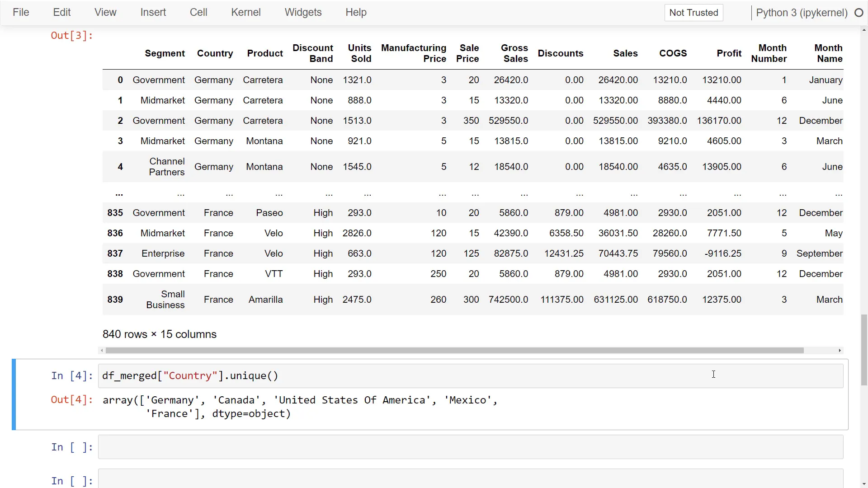Viewport: 868px width, 488px height.
Task: Click the left arrow of the table scrollbar
Action: coord(102,351)
